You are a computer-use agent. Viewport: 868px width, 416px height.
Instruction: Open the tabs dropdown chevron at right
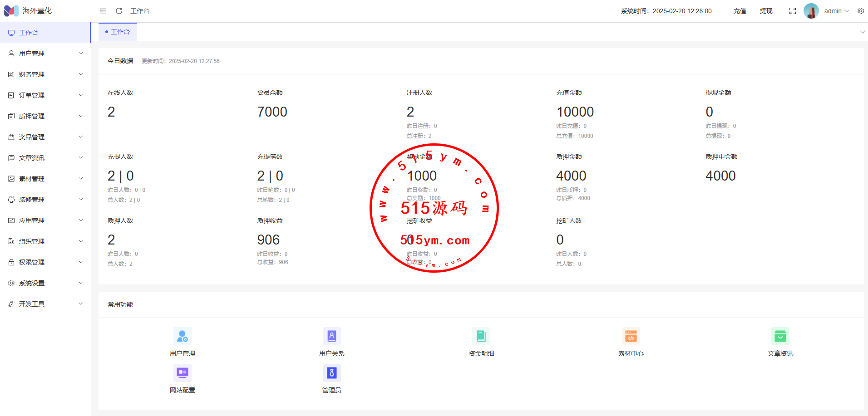(862, 32)
